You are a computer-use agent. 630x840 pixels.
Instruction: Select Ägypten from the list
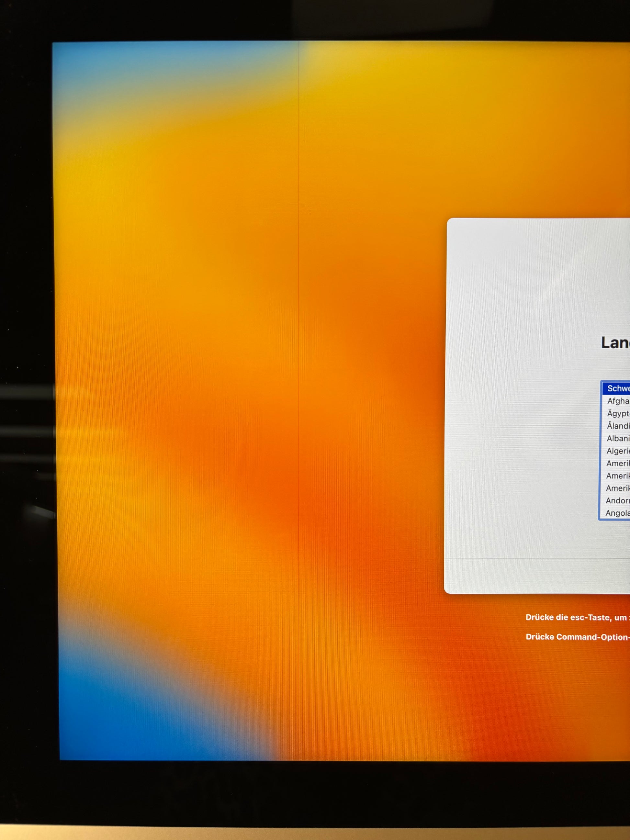618,414
